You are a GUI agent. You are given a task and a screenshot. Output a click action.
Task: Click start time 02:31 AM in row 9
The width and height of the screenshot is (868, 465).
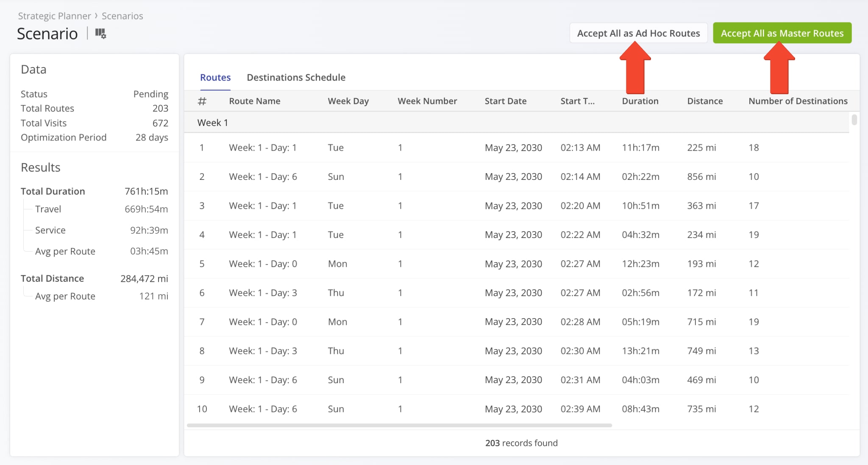(x=580, y=380)
